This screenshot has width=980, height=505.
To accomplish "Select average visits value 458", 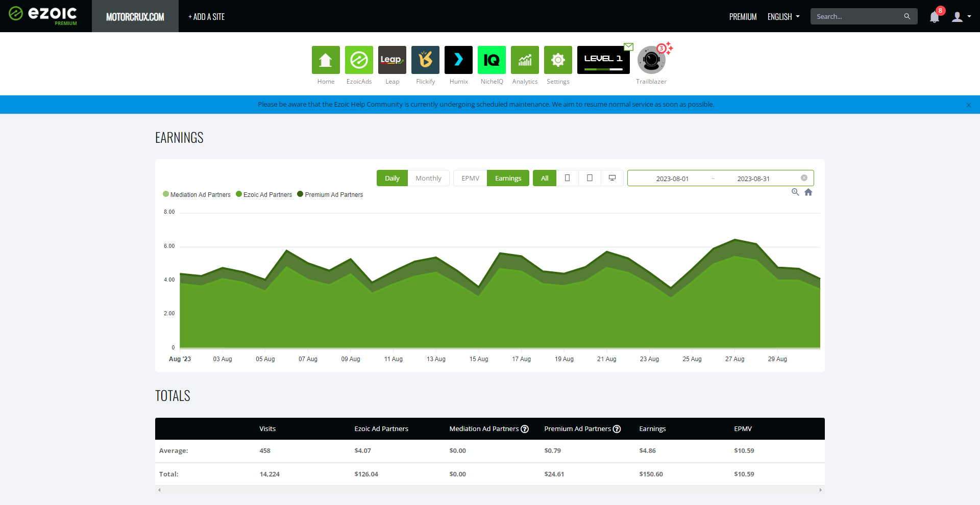I will point(265,451).
